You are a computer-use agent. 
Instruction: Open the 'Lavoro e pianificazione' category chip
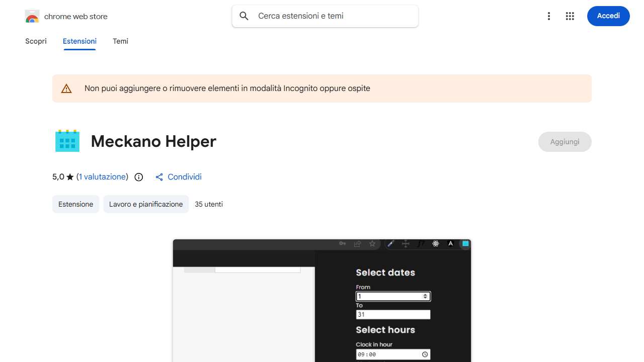click(x=146, y=204)
